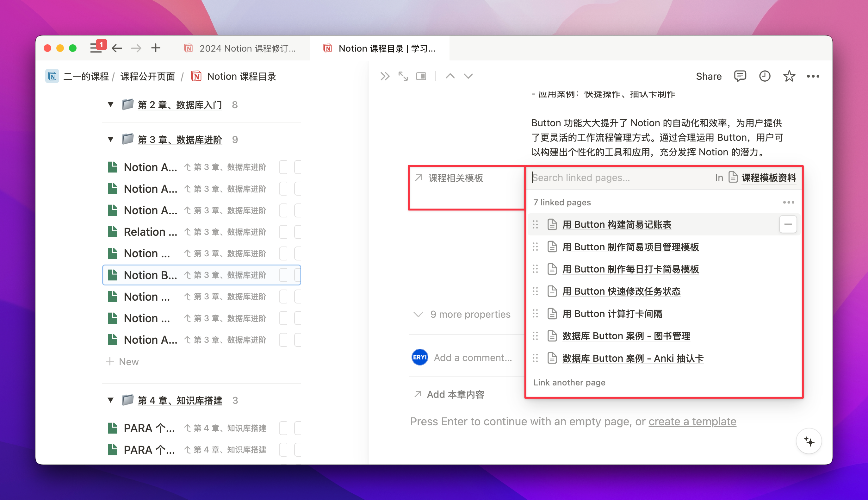Open 课程公开页面 breadcrumb
The image size is (868, 500).
(x=148, y=76)
